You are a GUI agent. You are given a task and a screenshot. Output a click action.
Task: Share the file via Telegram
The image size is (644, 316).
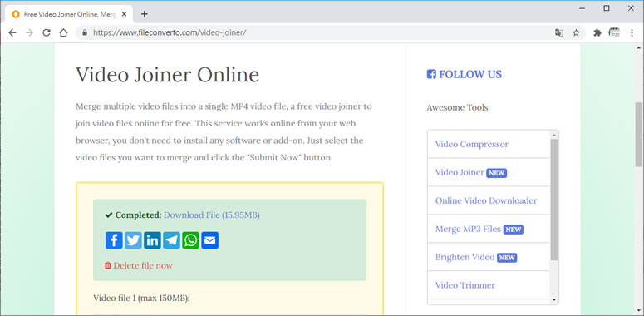click(x=171, y=240)
